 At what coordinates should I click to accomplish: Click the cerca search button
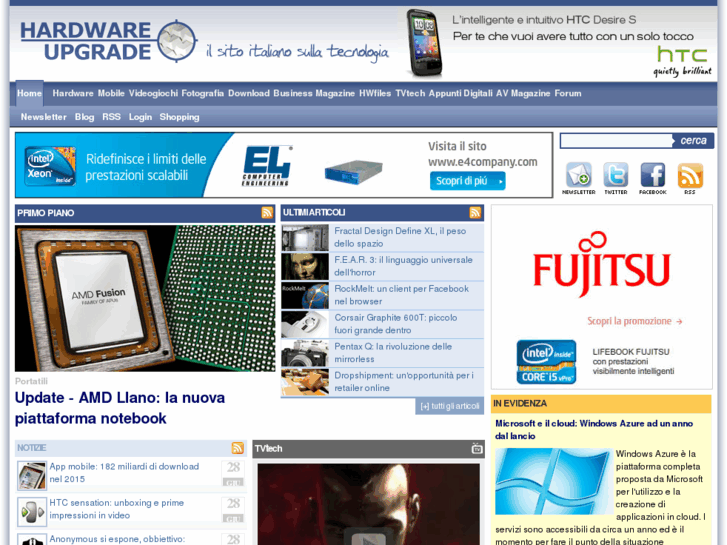tap(693, 141)
